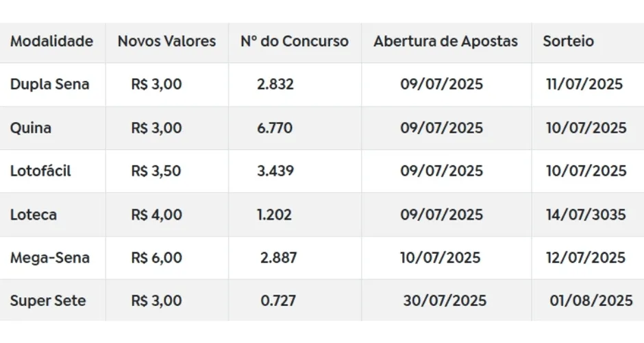644x343 pixels.
Task: Click the R$ 6,00 Mega-Sena price
Action: 156,258
